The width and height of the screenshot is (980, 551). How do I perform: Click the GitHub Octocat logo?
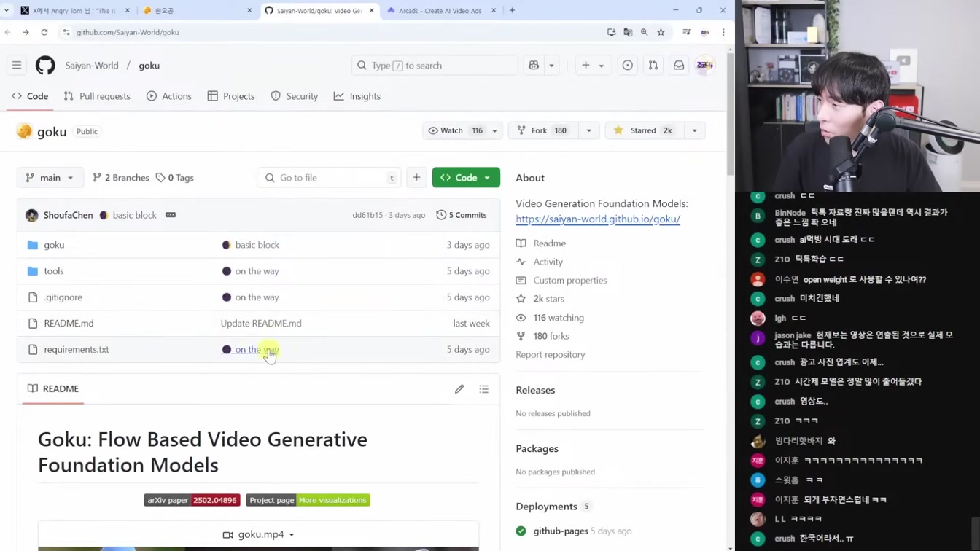[45, 66]
